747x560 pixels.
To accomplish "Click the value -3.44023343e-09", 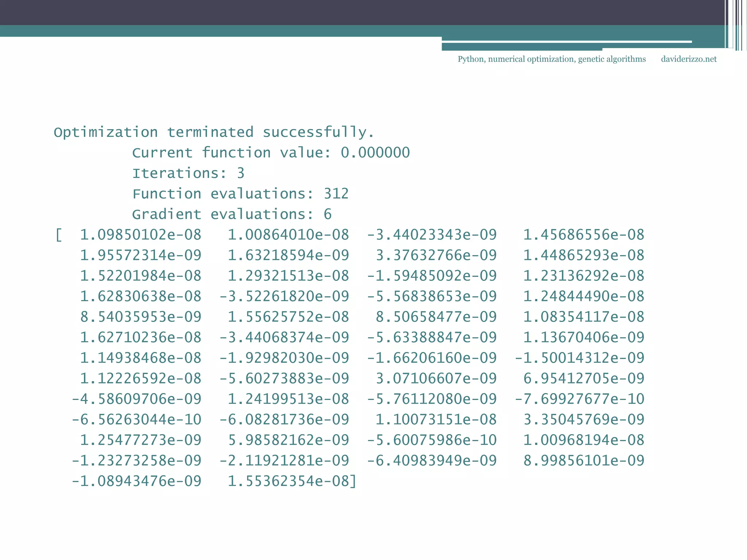I will (x=432, y=235).
